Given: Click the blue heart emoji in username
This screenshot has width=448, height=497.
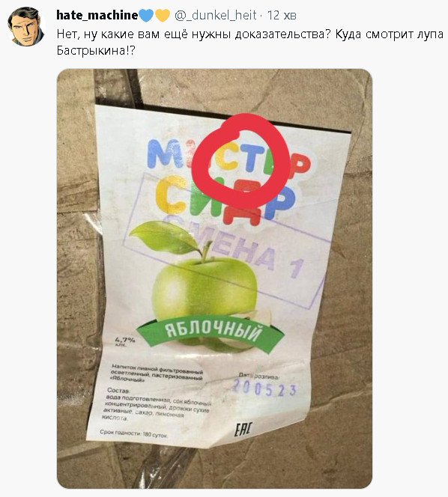Looking at the screenshot, I should pos(146,15).
